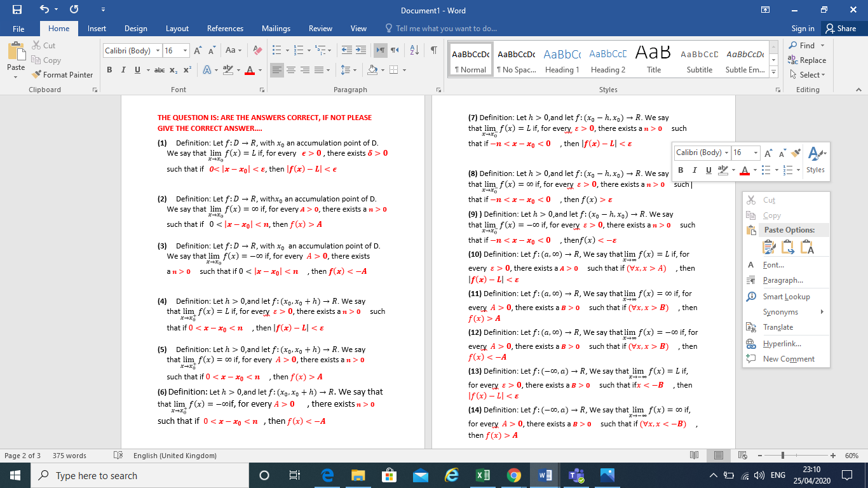Click the Sign in link
Image resolution: width=868 pixels, height=488 pixels.
(x=802, y=28)
